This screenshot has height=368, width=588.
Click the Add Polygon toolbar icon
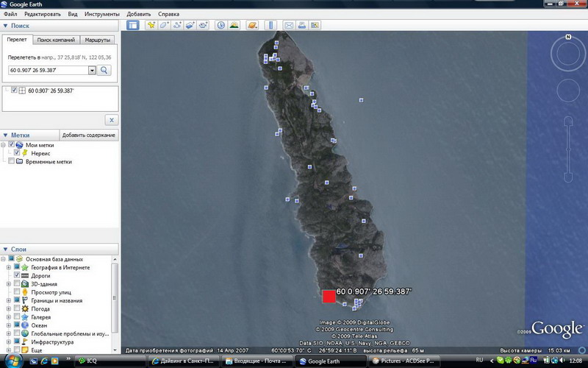(165, 25)
